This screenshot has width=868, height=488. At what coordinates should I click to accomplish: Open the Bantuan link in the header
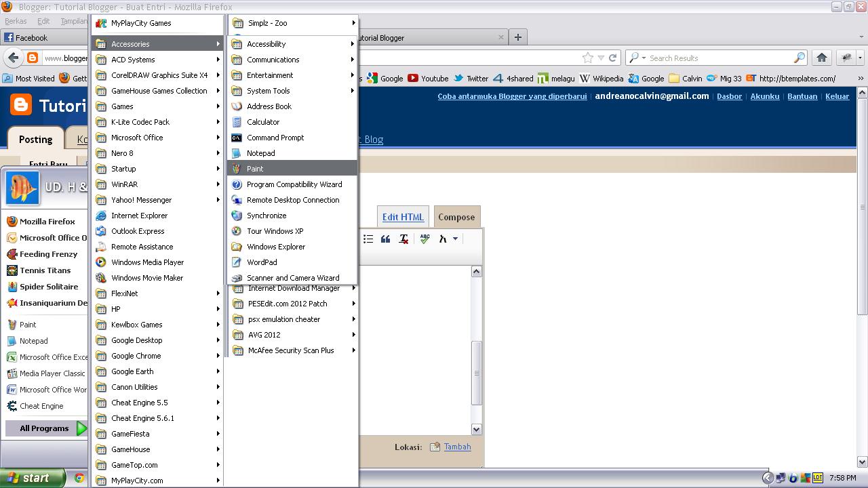(802, 96)
